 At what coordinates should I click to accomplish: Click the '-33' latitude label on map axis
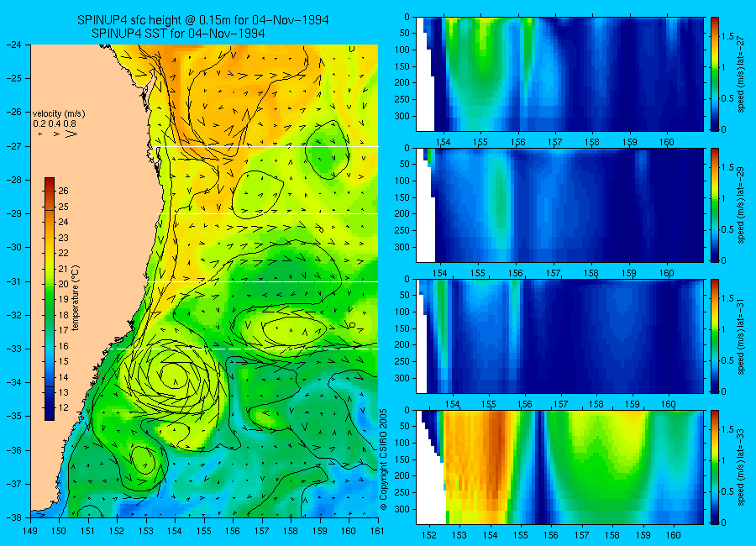(14, 349)
